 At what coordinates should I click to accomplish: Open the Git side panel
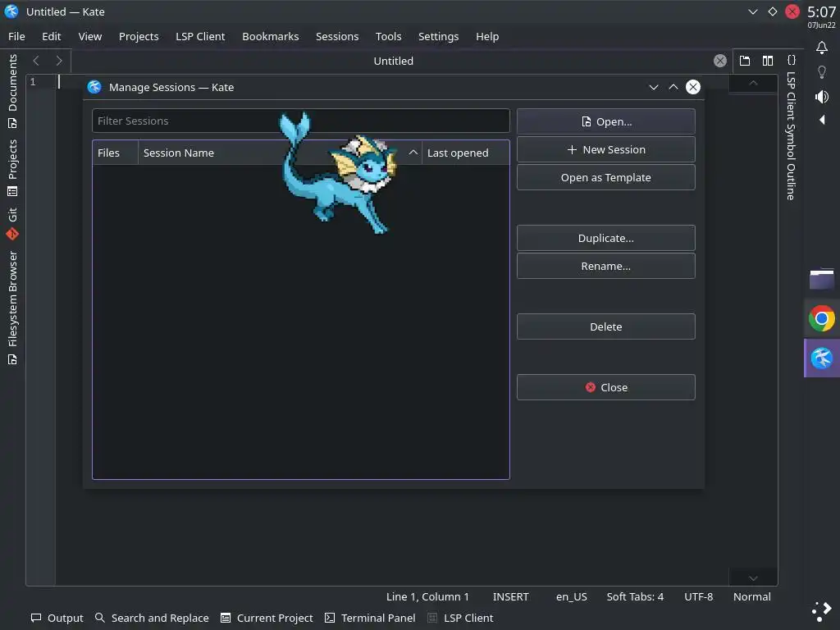click(x=12, y=223)
